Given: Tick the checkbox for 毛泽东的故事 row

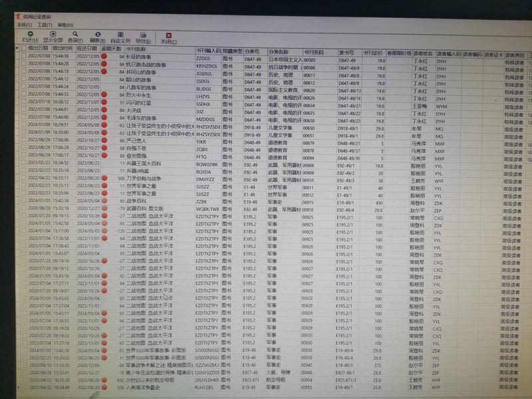Looking at the screenshot, I should tap(24, 117).
